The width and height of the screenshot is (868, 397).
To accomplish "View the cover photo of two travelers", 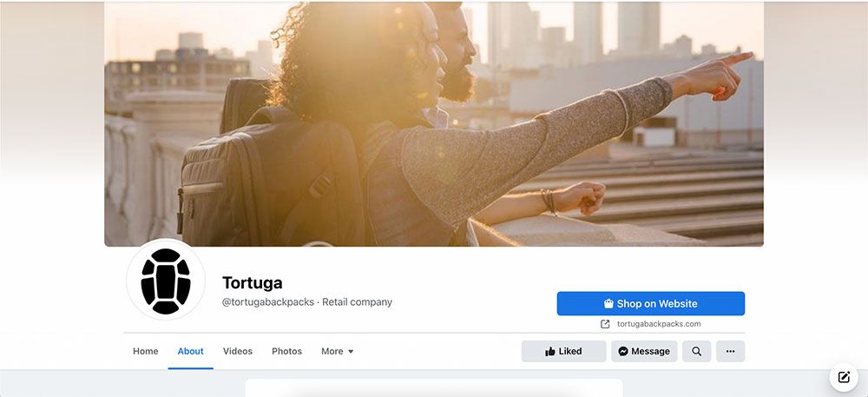I will (x=433, y=124).
